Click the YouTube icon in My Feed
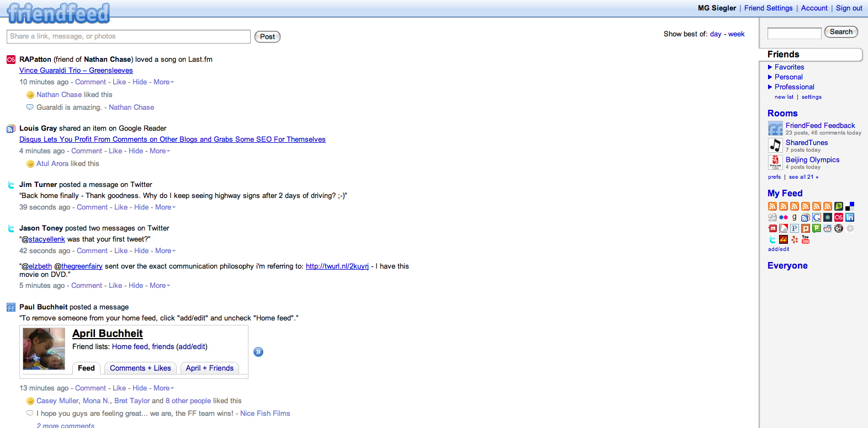 (x=806, y=239)
